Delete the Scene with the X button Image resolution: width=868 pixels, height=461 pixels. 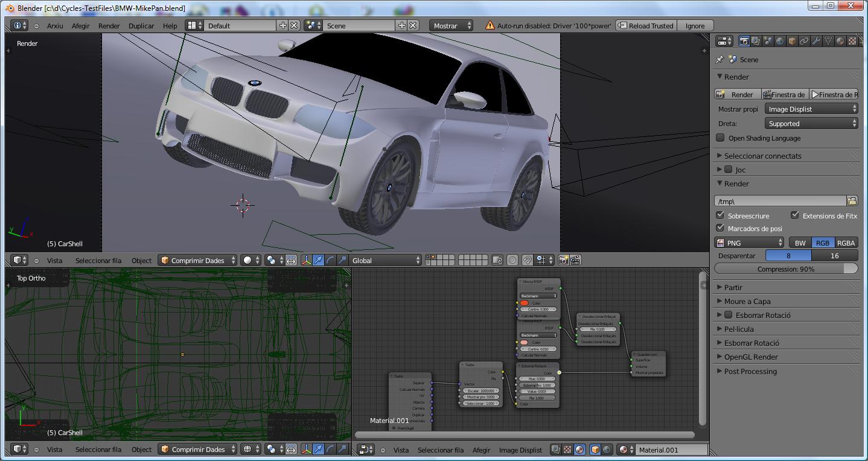413,25
